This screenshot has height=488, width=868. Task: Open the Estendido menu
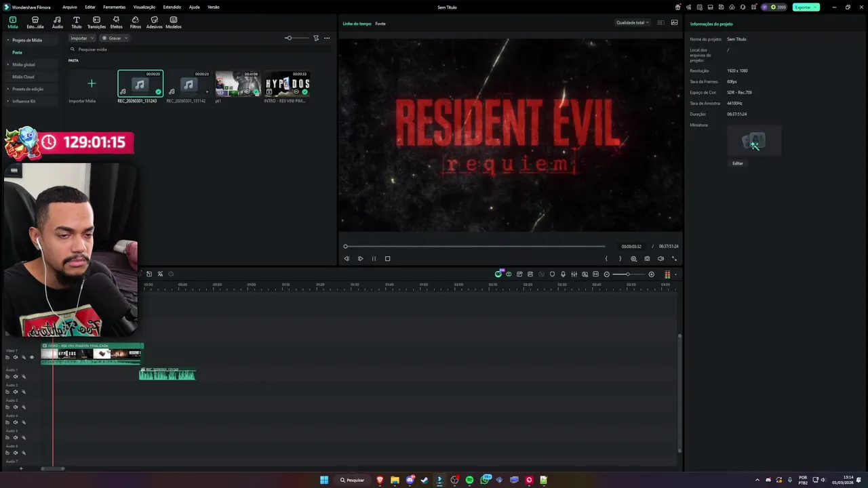click(x=172, y=7)
